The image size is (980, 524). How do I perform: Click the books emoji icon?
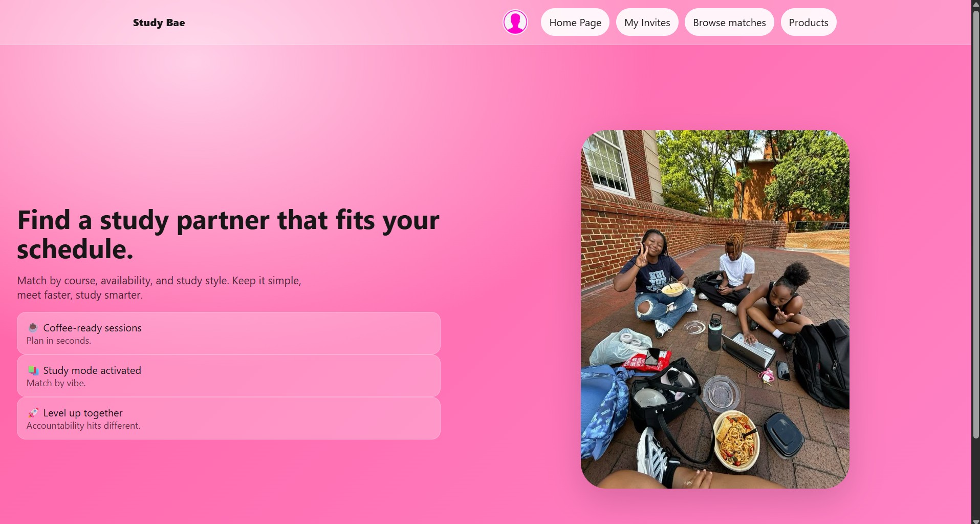click(x=33, y=370)
